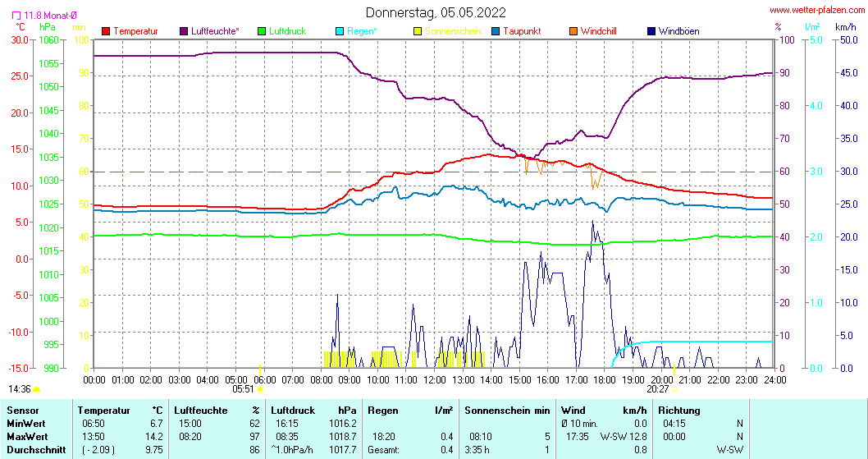Click the hPa axis unit label

48,26
